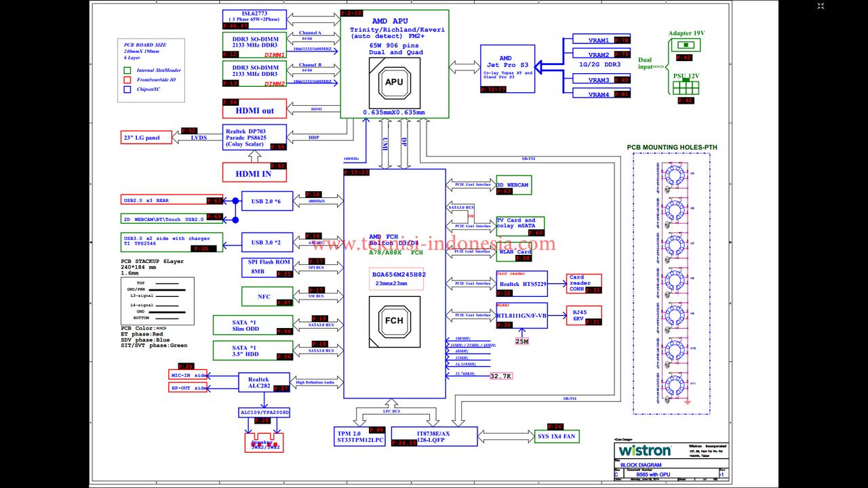
Task: Click the SPI Flash ROM 8MB block
Action: pyautogui.click(x=267, y=267)
